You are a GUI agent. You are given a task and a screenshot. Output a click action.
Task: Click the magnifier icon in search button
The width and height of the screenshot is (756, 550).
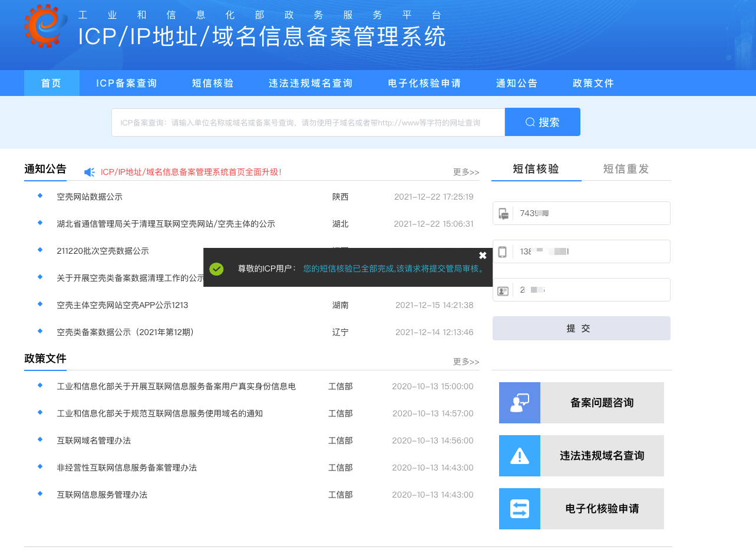(x=530, y=122)
